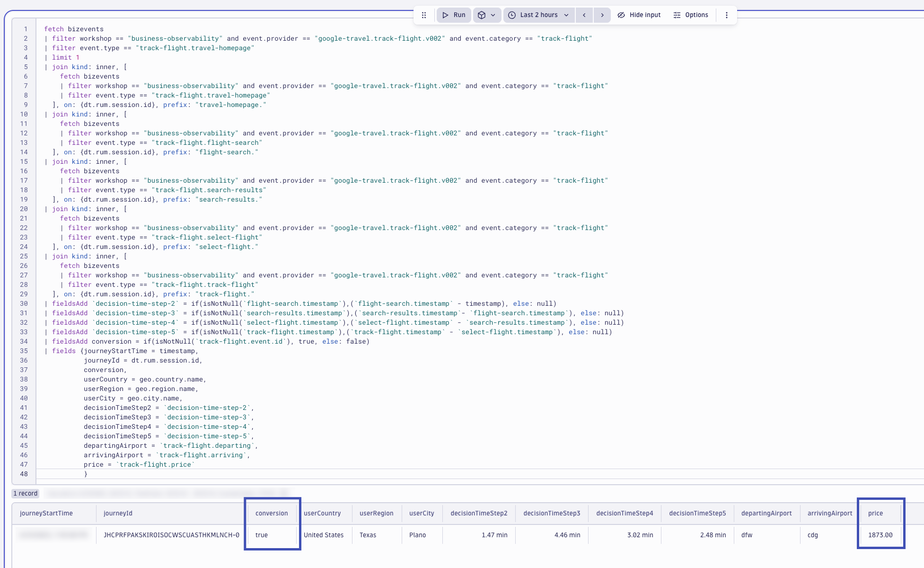924x568 pixels.
Task: Click the userRegion column header
Action: pos(377,514)
